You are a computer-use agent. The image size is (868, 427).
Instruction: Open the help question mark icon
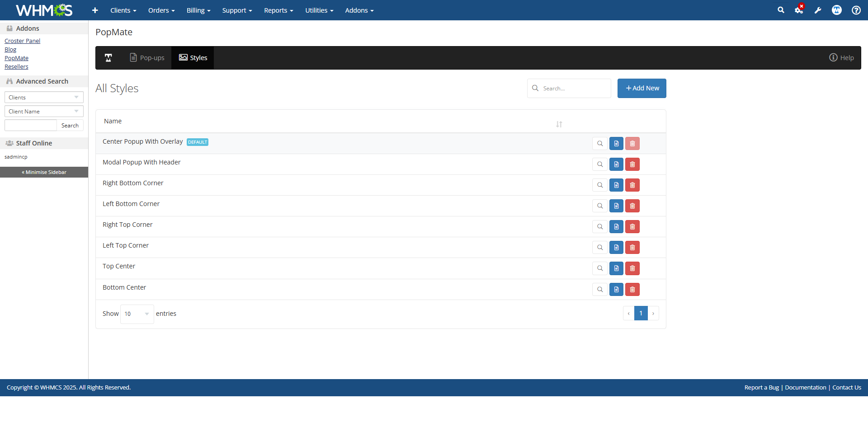[x=856, y=10]
